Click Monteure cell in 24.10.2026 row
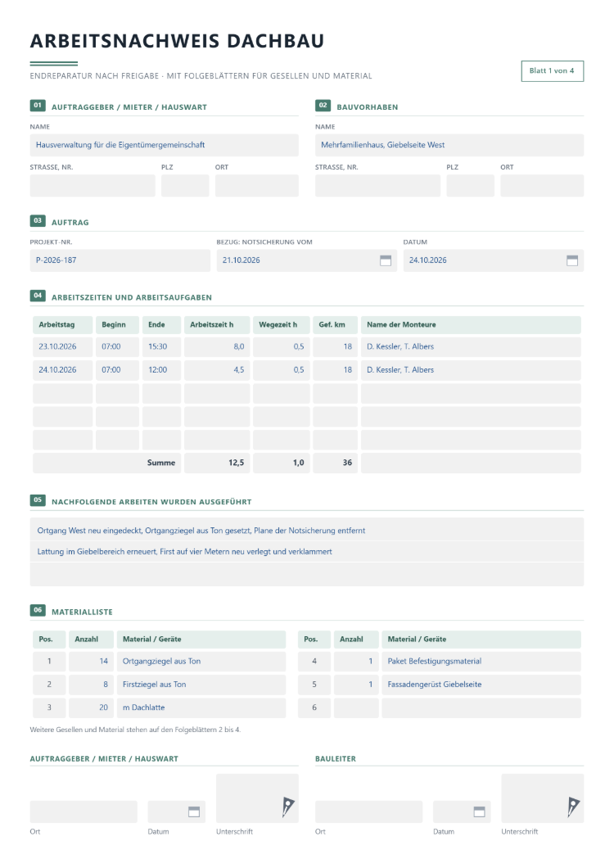The height and width of the screenshot is (868, 614). [x=471, y=370]
